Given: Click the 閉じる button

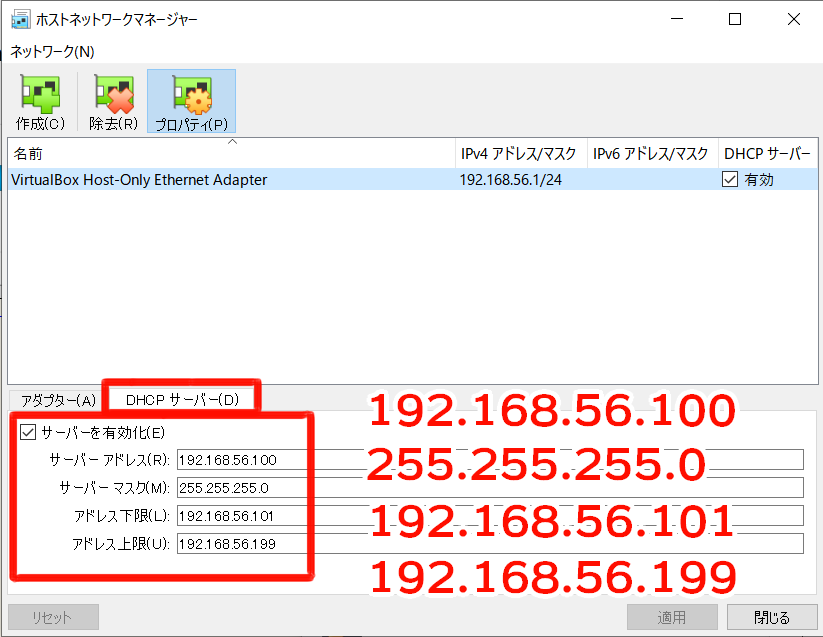Looking at the screenshot, I should pos(772,617).
